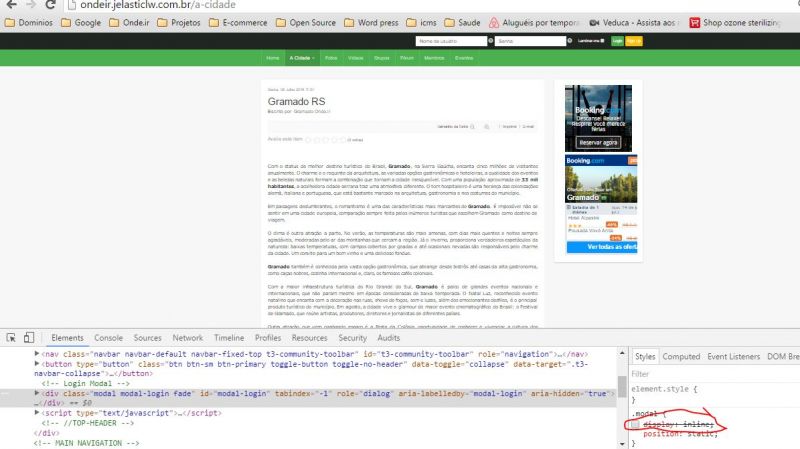
Task: Switch to the Profiles tab
Action: point(268,338)
